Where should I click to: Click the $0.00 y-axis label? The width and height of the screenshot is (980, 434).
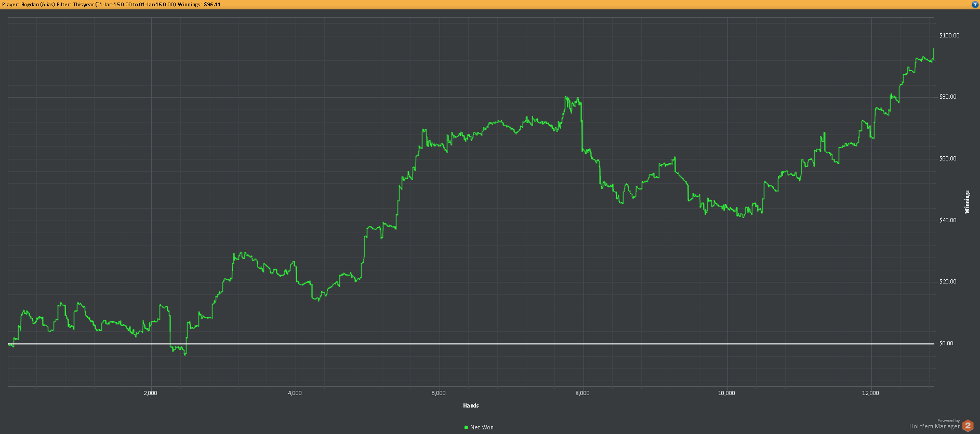coord(946,343)
